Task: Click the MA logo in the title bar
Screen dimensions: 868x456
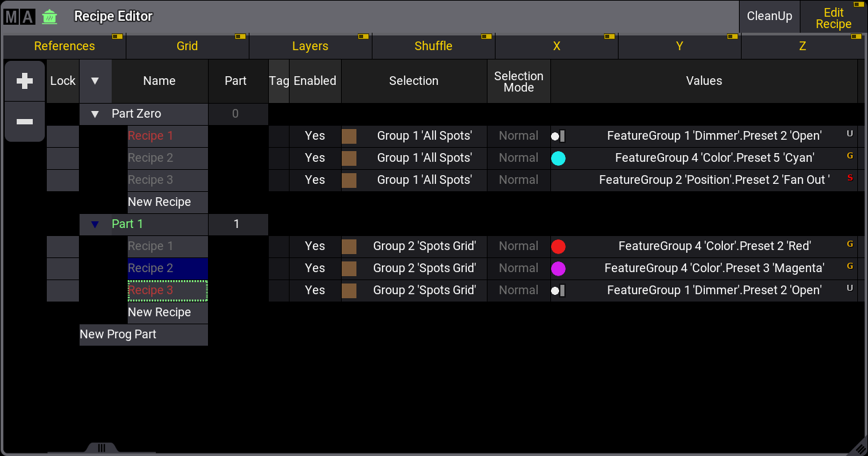Action: (19, 17)
